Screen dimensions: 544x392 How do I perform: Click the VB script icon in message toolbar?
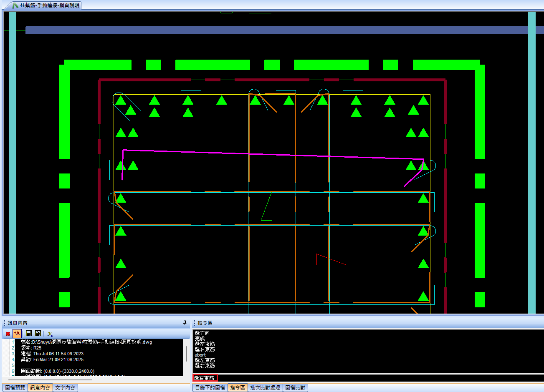pos(50,334)
